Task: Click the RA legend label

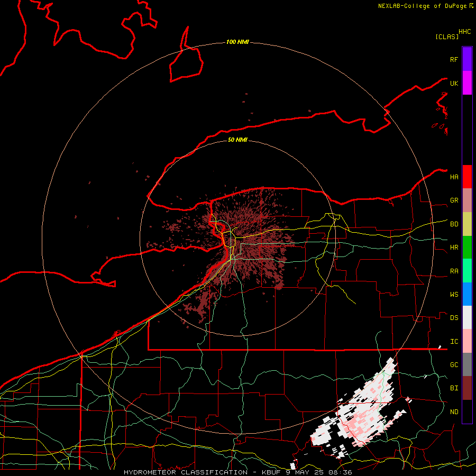Action: click(x=454, y=271)
